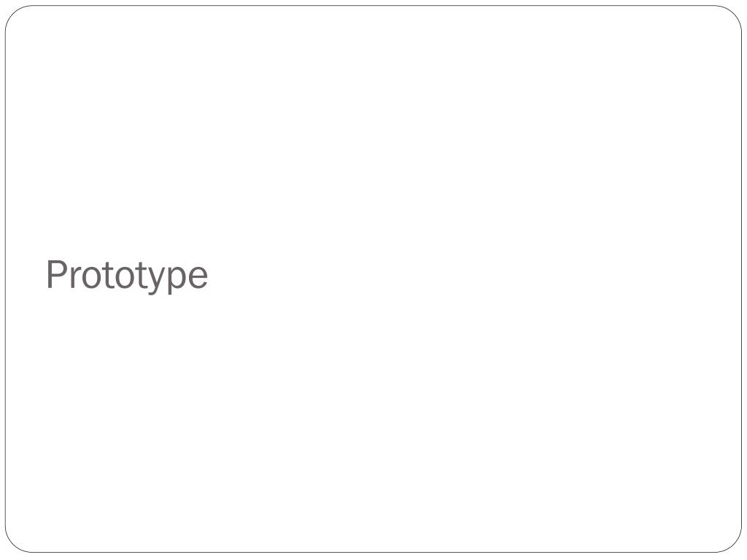Click the top edge of the slide border
747x560 pixels.
(x=373, y=6)
